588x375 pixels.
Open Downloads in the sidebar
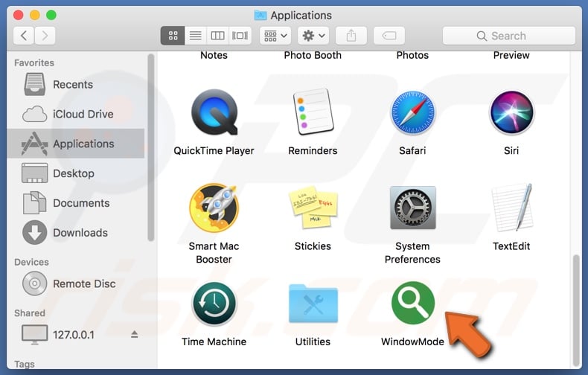point(75,232)
